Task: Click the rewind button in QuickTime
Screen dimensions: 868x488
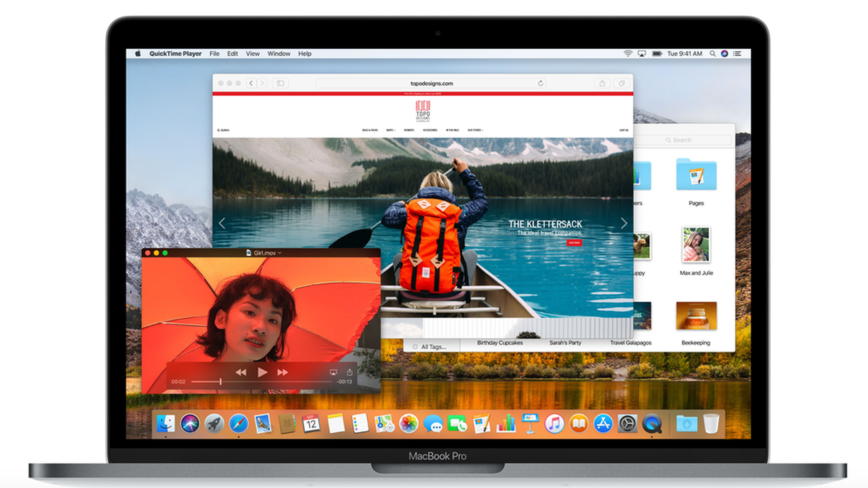Action: tap(241, 372)
